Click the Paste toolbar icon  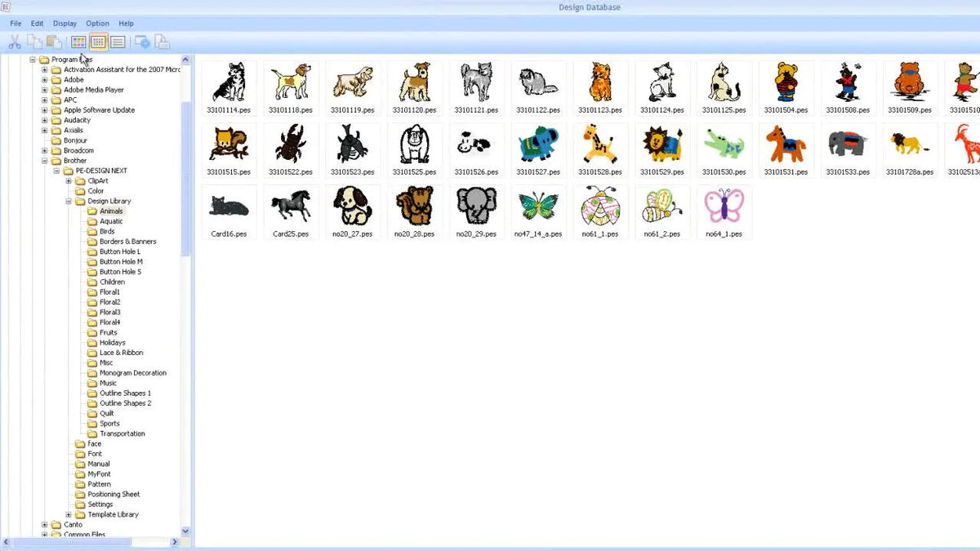click(x=54, y=42)
